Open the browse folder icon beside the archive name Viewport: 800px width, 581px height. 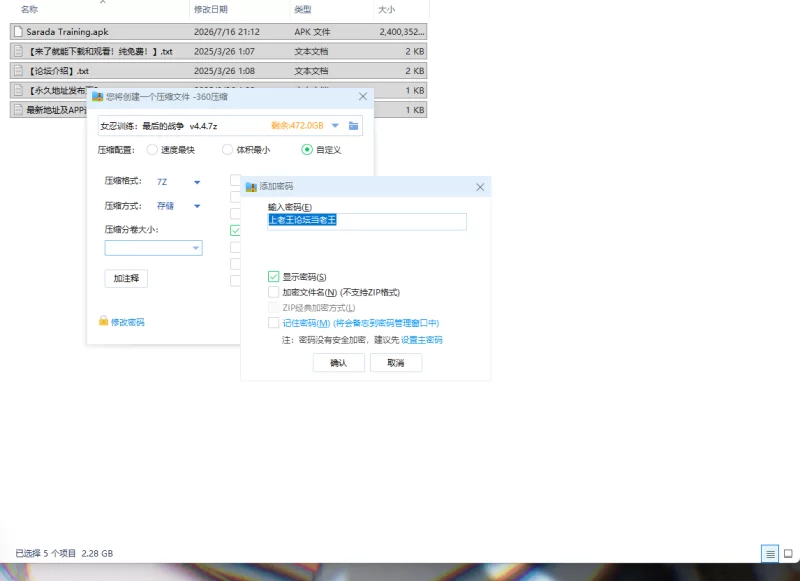pyautogui.click(x=353, y=125)
